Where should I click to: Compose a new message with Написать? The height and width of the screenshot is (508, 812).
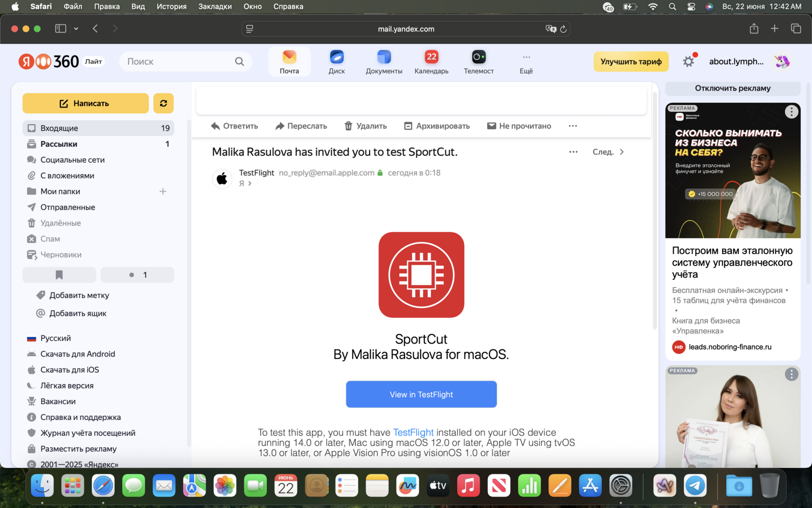click(86, 103)
